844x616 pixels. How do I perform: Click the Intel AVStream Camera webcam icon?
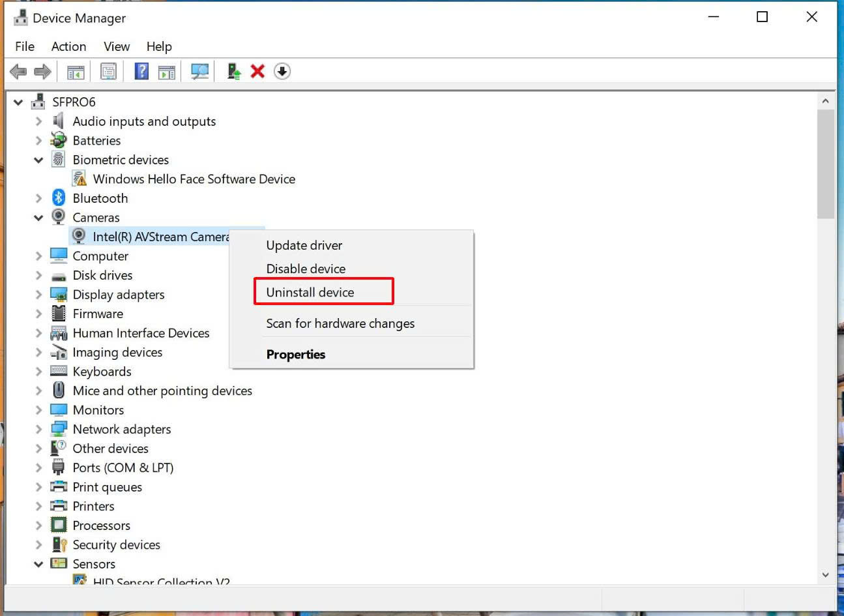[79, 236]
